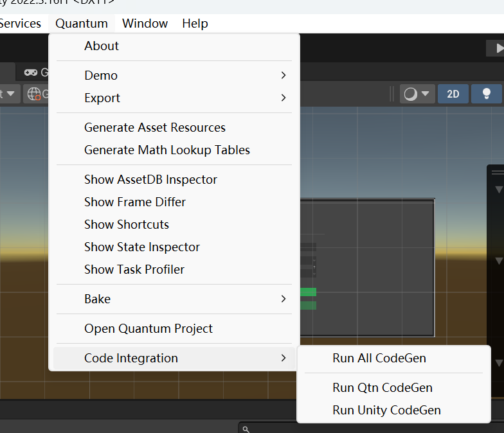Open the Services menu
Image resolution: width=504 pixels, height=433 pixels.
(x=21, y=23)
